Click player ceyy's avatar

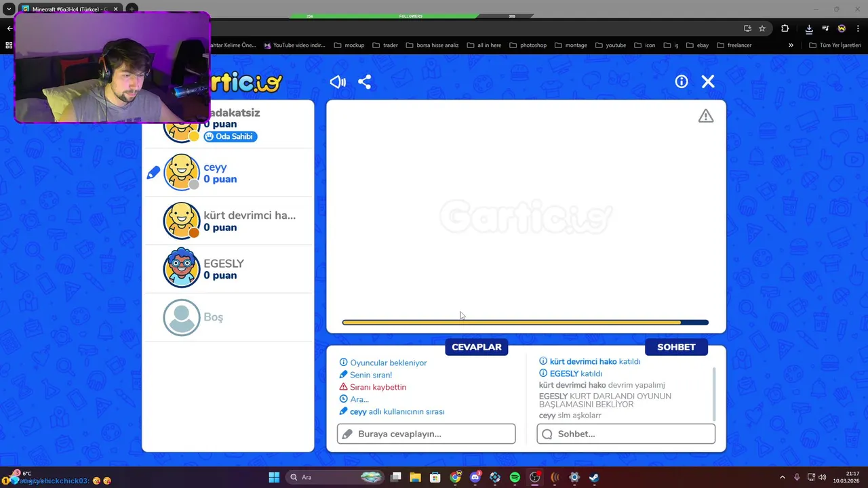point(182,172)
